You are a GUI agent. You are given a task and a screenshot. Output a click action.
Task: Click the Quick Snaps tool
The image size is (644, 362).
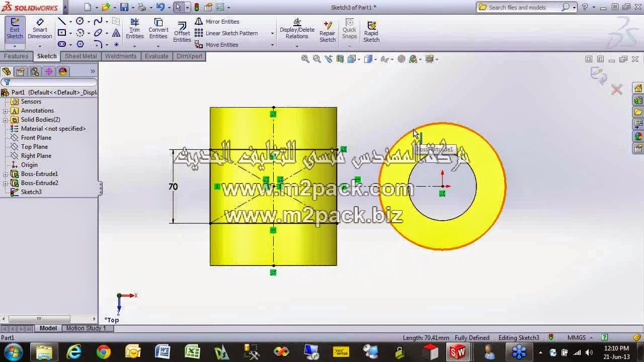(349, 29)
